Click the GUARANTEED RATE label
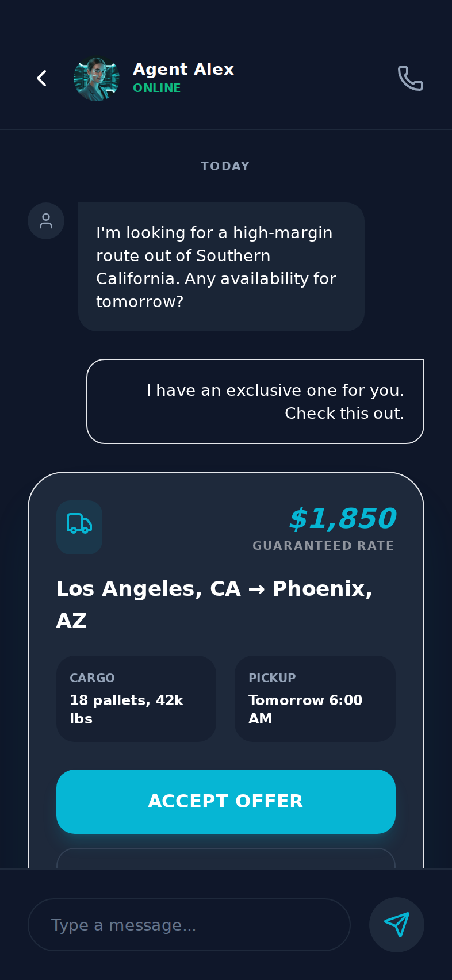452x980 pixels. point(323,546)
